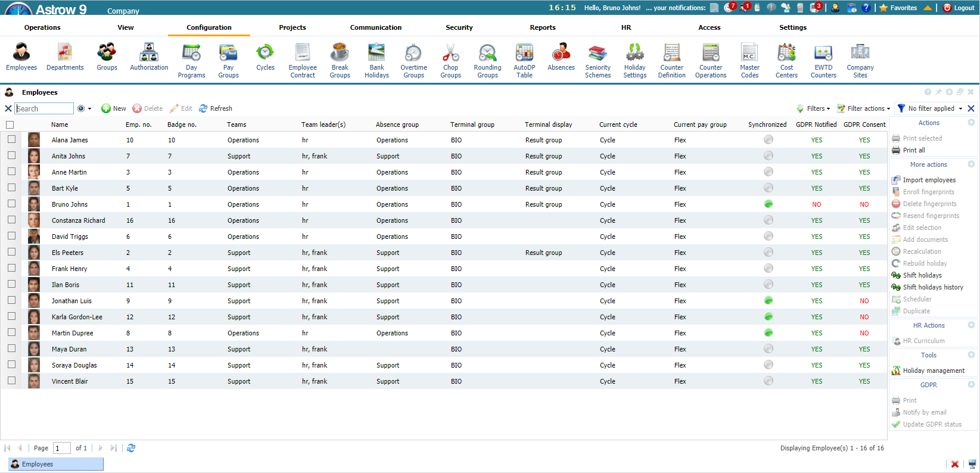
Task: Open the Filter actions dropdown
Action: coord(864,108)
